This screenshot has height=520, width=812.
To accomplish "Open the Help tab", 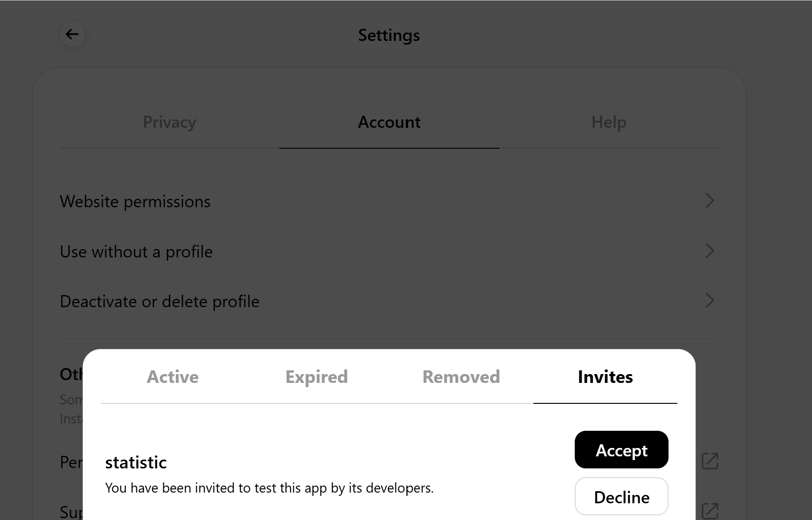I will (609, 122).
